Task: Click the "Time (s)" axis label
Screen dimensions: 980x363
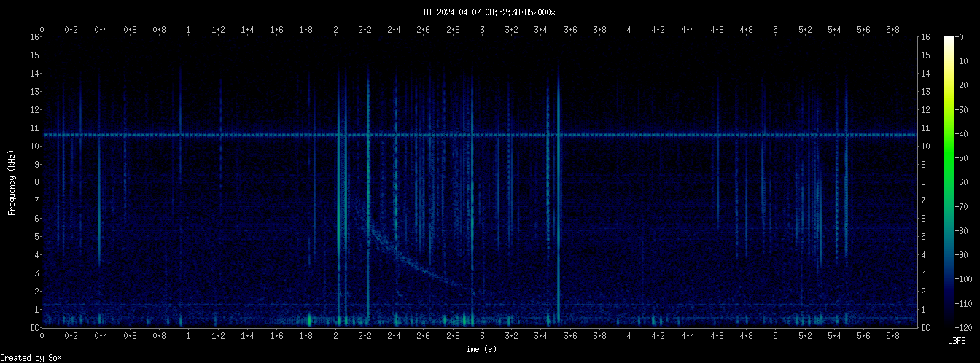Action: click(x=479, y=350)
